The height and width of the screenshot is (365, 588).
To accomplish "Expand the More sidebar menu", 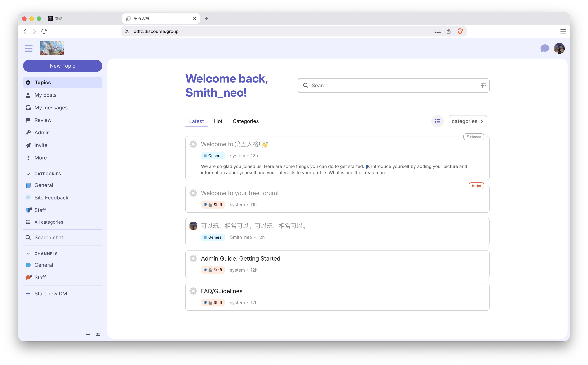I will pos(40,158).
